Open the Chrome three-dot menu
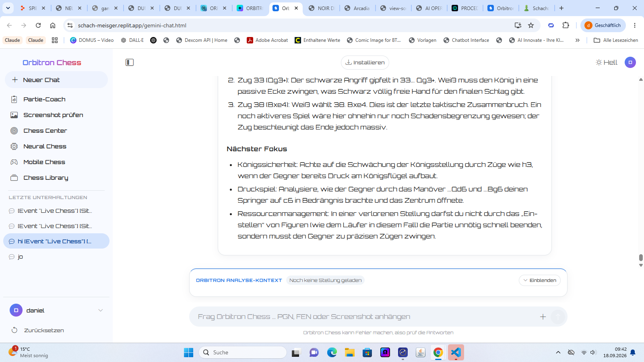644x362 pixels. tap(635, 25)
